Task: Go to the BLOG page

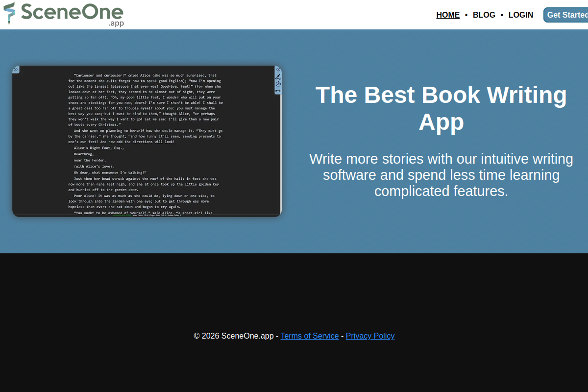Action: [x=484, y=15]
